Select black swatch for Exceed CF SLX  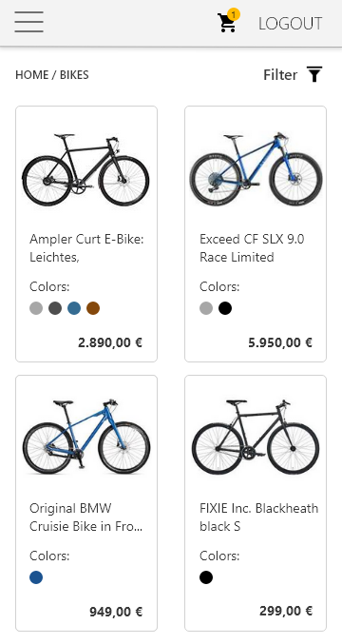pos(225,308)
